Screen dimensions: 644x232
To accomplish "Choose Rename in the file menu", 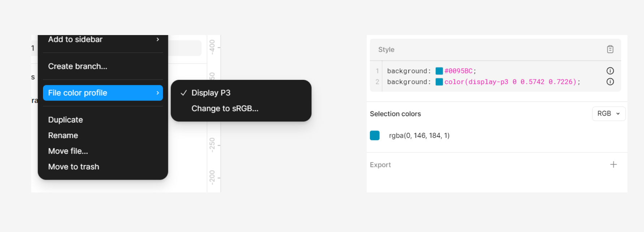I will tap(63, 135).
